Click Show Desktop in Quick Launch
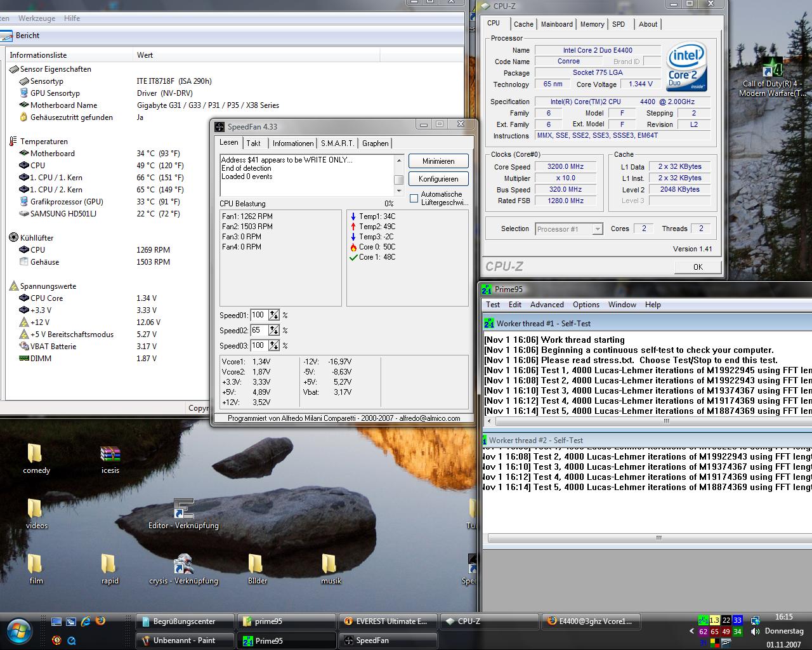 point(56,621)
